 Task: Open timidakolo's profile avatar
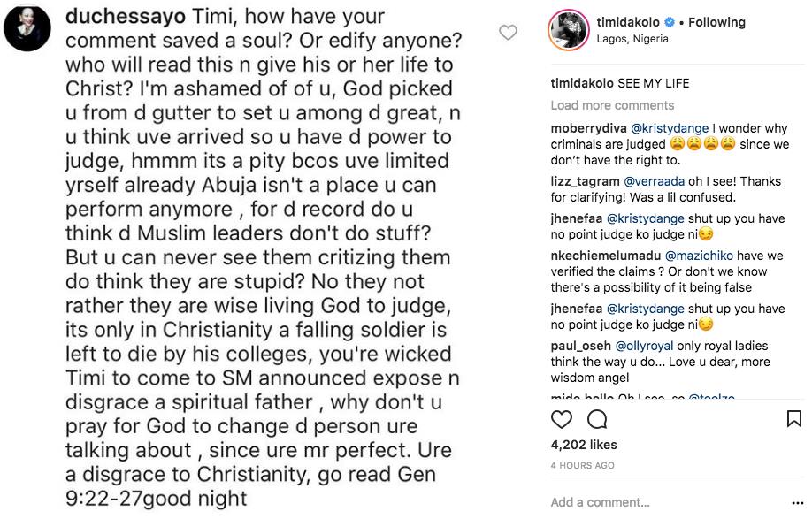(568, 30)
